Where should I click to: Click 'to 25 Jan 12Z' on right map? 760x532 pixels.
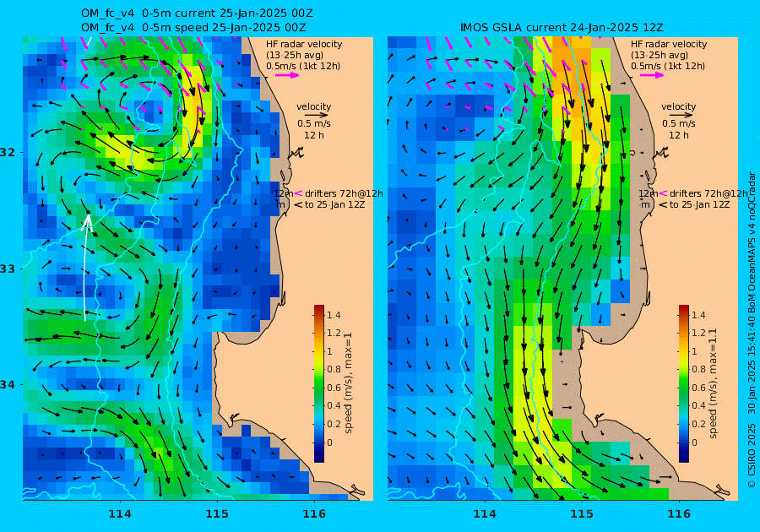click(x=699, y=204)
